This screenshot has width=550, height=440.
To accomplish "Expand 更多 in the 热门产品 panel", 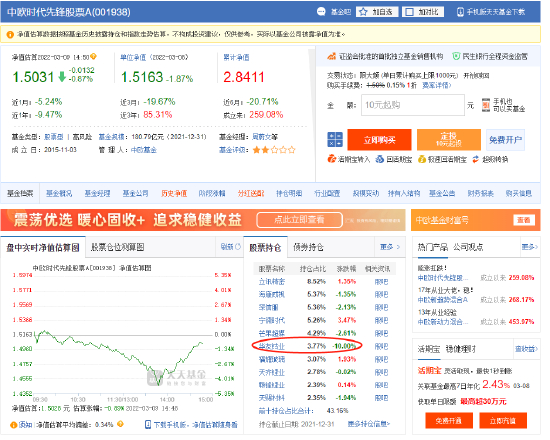I will tap(530, 247).
